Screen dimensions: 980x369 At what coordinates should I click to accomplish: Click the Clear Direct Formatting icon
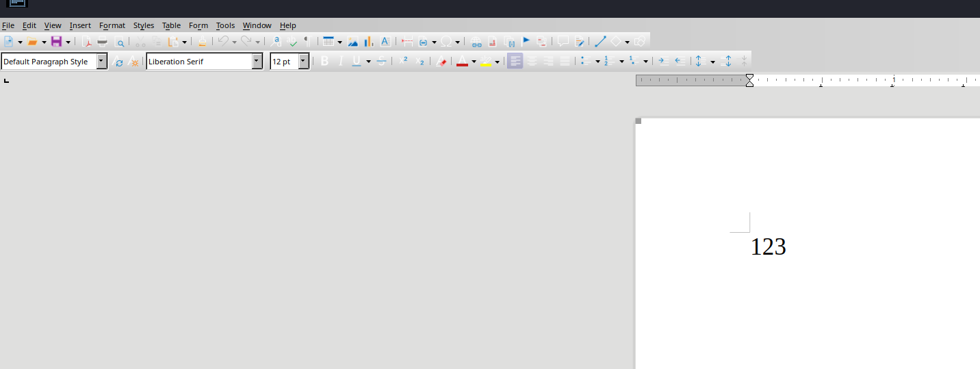441,62
